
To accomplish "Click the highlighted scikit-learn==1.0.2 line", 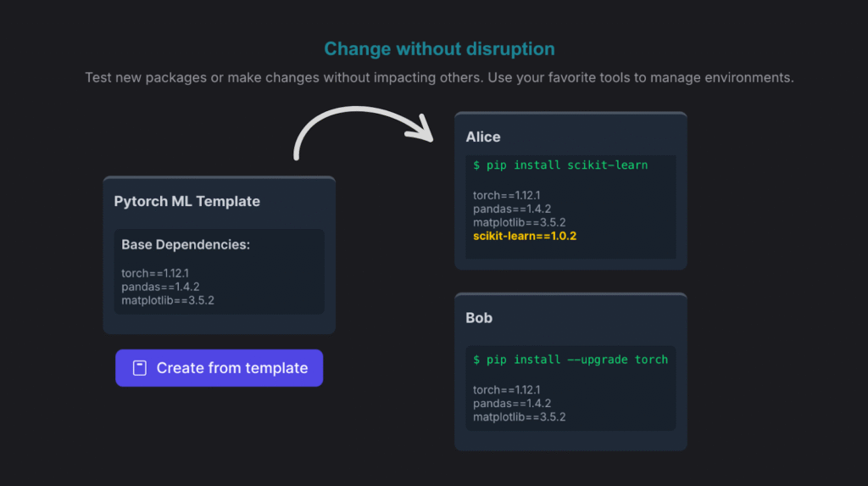I will (525, 236).
